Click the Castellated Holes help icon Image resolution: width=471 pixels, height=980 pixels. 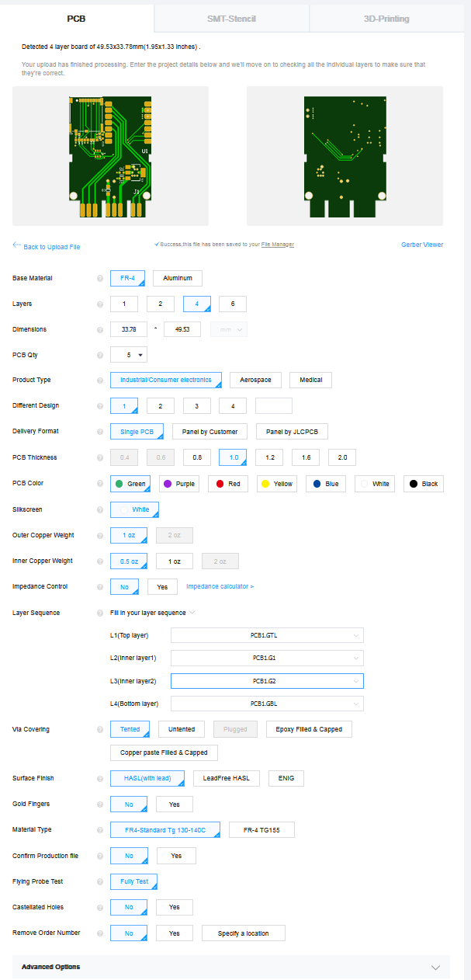(x=99, y=907)
